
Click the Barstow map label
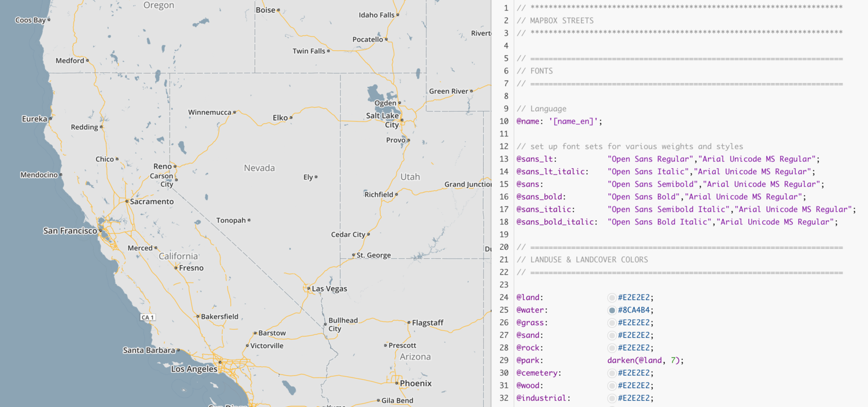click(272, 333)
